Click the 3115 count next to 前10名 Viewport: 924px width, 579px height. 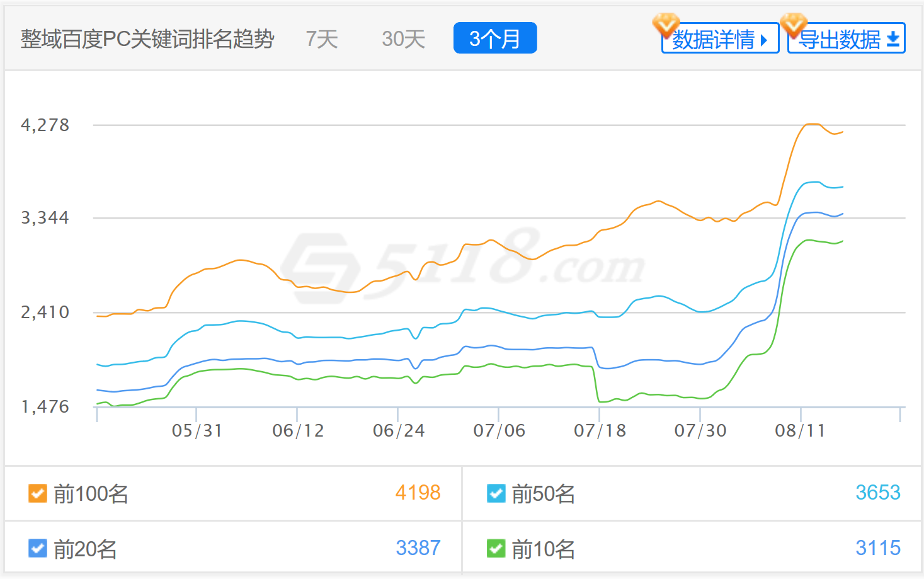pyautogui.click(x=877, y=548)
